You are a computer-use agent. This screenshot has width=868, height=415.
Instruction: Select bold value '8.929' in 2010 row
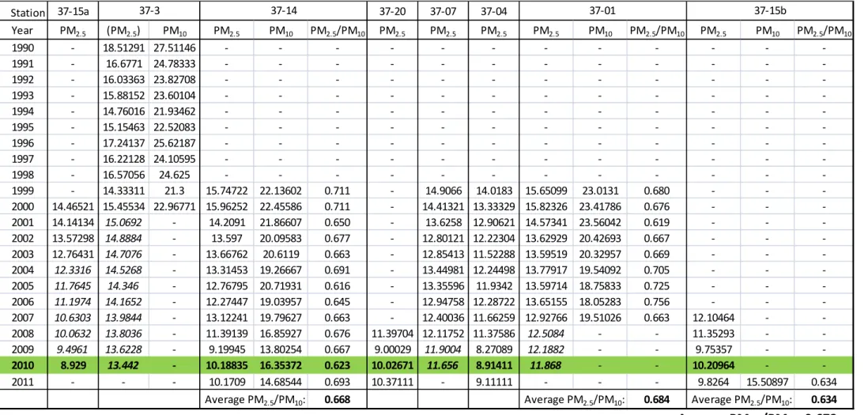[73, 365]
